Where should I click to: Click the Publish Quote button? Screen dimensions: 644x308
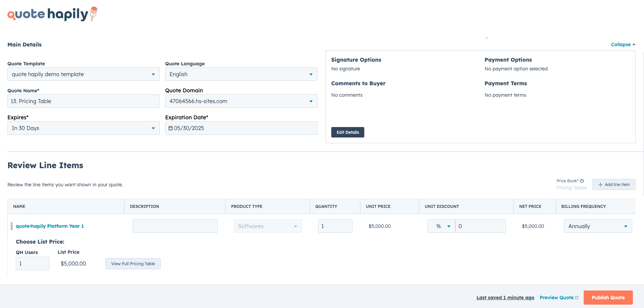pos(608,298)
